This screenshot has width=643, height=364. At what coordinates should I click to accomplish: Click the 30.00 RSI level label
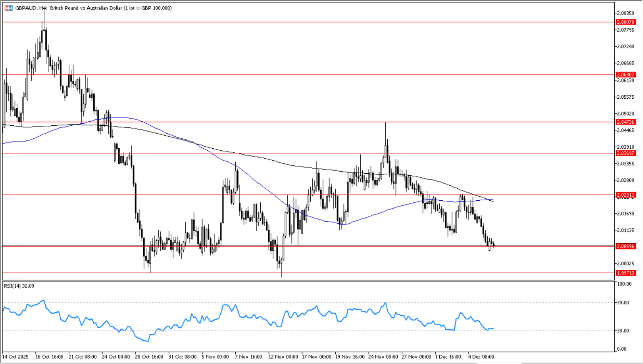click(x=623, y=331)
